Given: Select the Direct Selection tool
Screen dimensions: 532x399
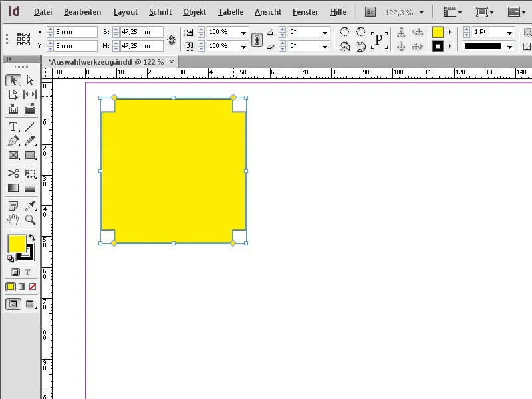Looking at the screenshot, I should point(30,80).
